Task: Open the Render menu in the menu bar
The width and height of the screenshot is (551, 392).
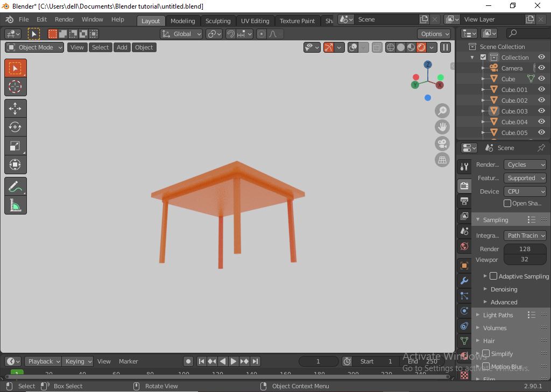Action: (64, 19)
